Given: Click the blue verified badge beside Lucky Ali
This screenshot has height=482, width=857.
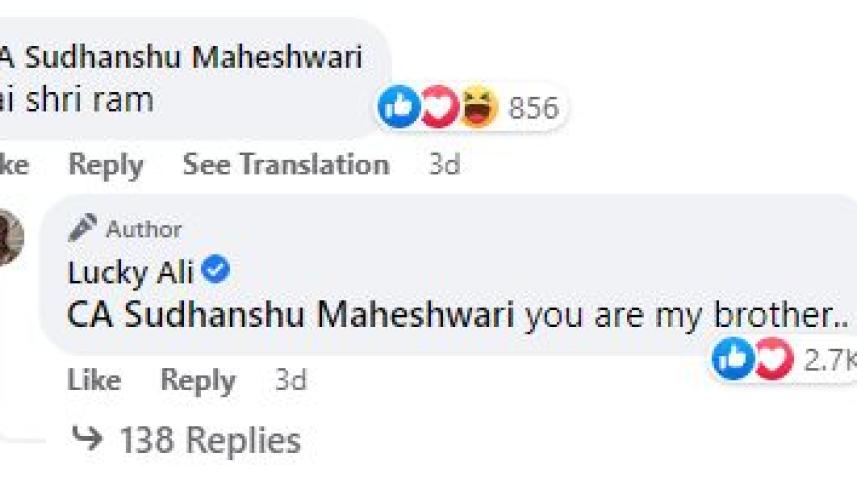Looking at the screenshot, I should click(x=216, y=270).
